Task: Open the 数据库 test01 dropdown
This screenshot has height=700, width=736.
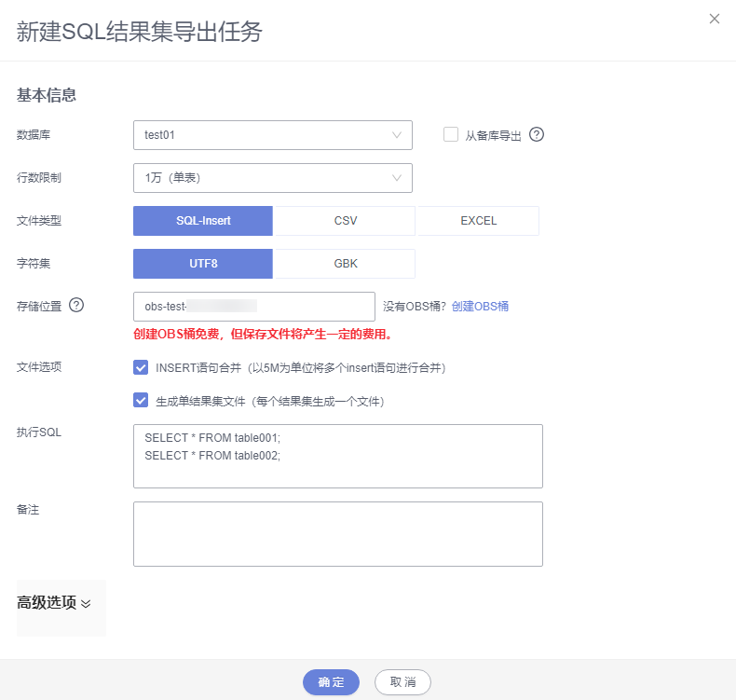Action: 272,135
